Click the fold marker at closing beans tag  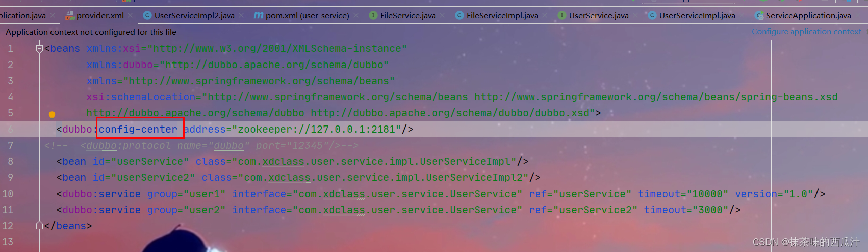click(x=39, y=226)
